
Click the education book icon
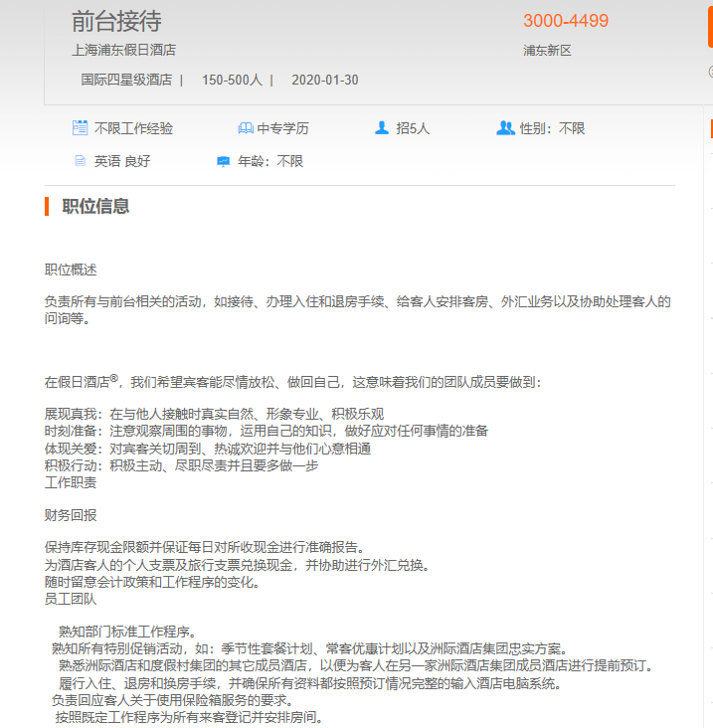click(x=246, y=128)
